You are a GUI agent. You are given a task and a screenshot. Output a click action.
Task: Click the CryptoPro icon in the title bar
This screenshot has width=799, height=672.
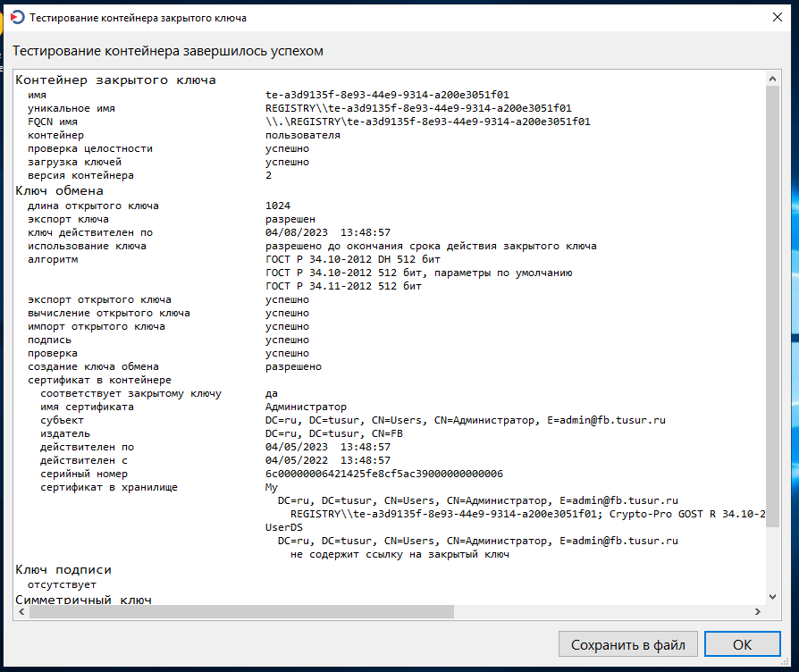pyautogui.click(x=17, y=17)
